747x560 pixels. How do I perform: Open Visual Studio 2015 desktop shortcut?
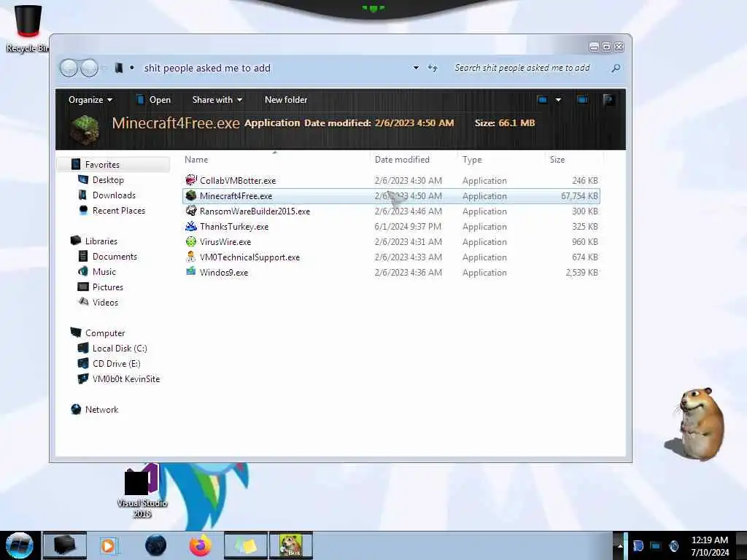142,492
